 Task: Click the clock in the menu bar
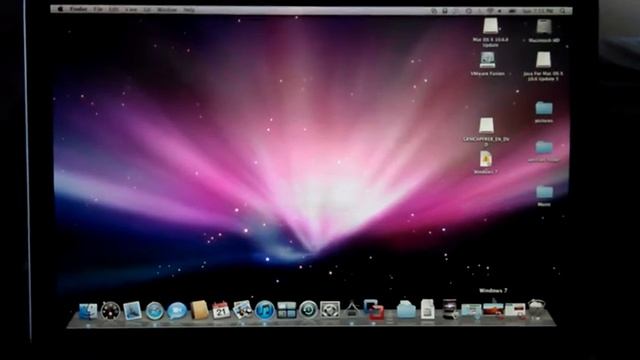coord(538,11)
